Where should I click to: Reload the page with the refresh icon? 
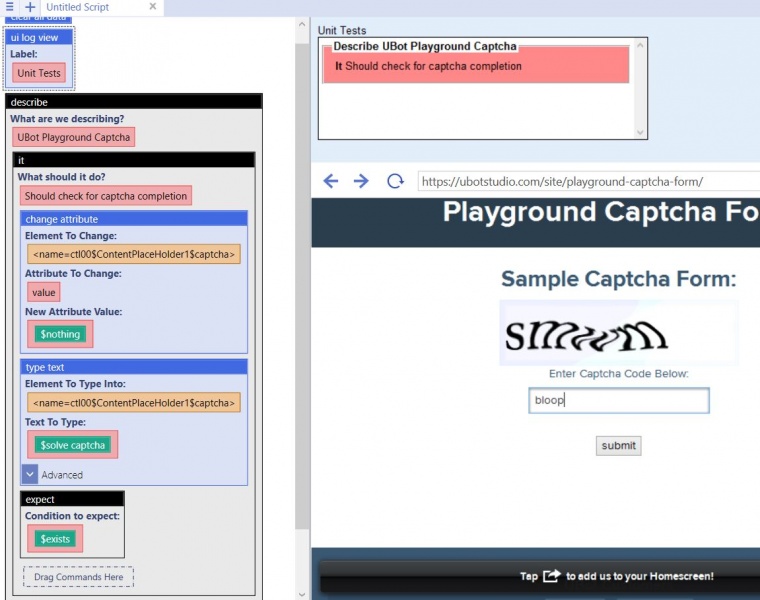pyautogui.click(x=395, y=181)
